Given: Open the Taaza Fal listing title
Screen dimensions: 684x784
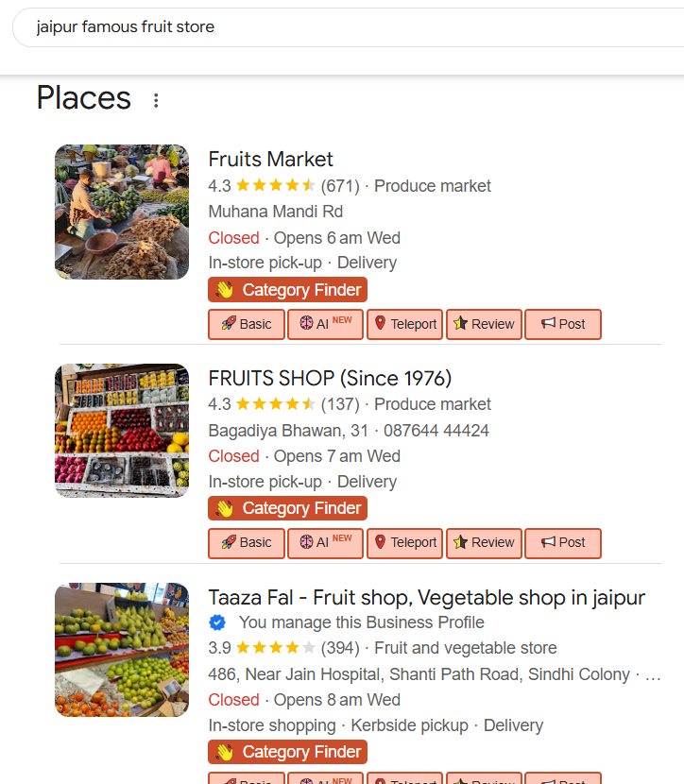Looking at the screenshot, I should coord(426,597).
